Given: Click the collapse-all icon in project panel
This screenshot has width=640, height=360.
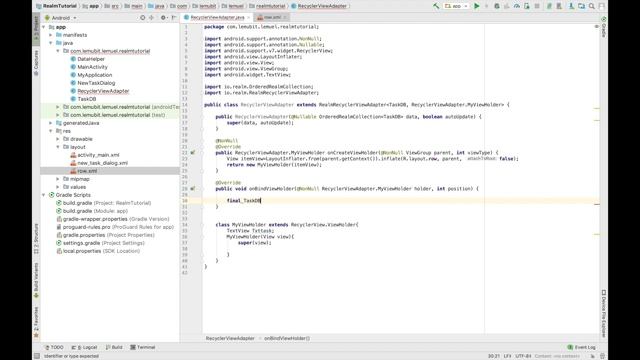Looking at the screenshot, I should tap(151, 18).
